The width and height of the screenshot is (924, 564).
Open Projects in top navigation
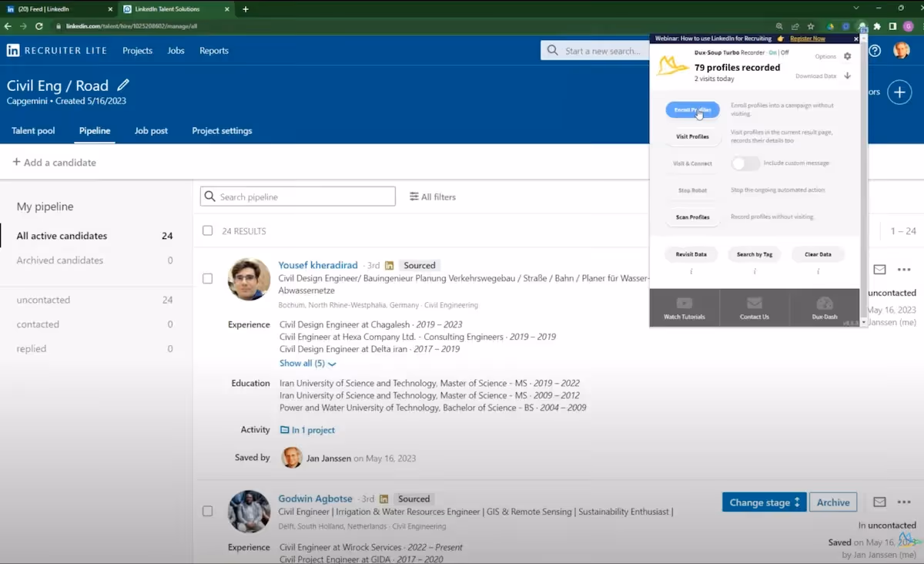[x=137, y=51]
